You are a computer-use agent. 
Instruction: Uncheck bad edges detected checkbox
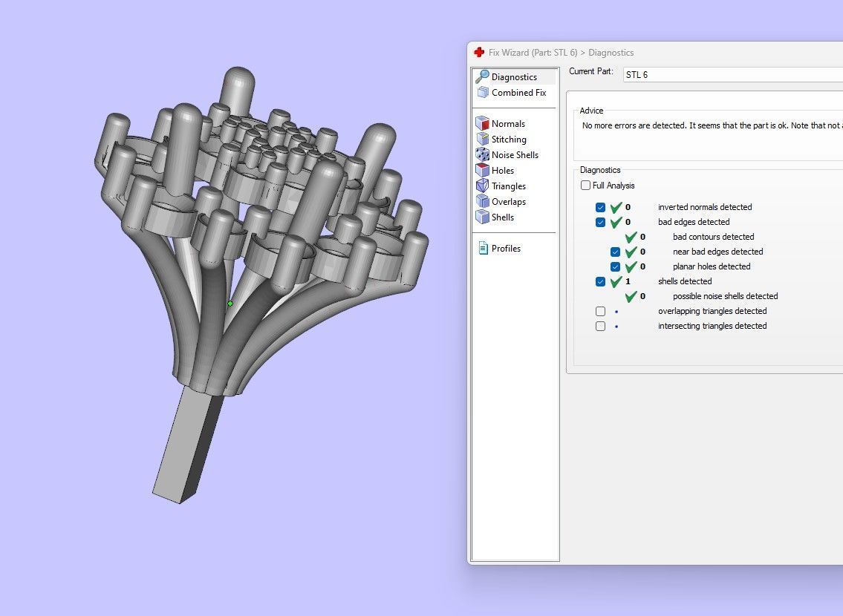point(601,223)
